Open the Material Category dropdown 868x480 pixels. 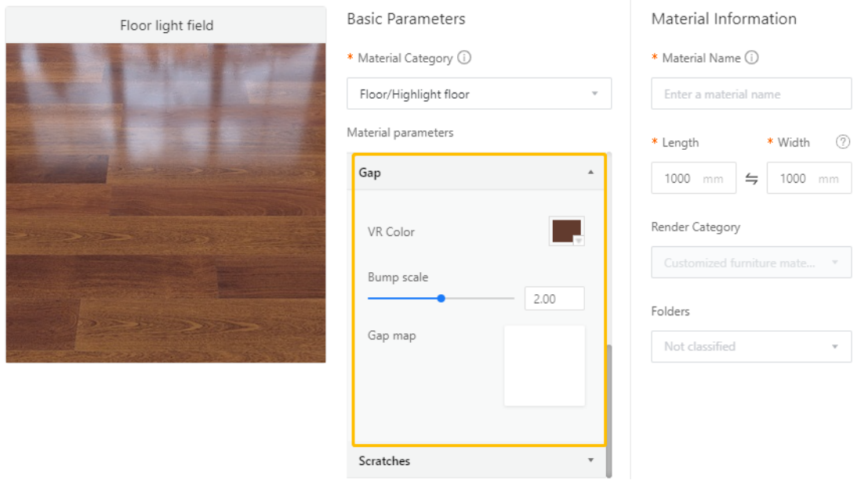pyautogui.click(x=479, y=94)
